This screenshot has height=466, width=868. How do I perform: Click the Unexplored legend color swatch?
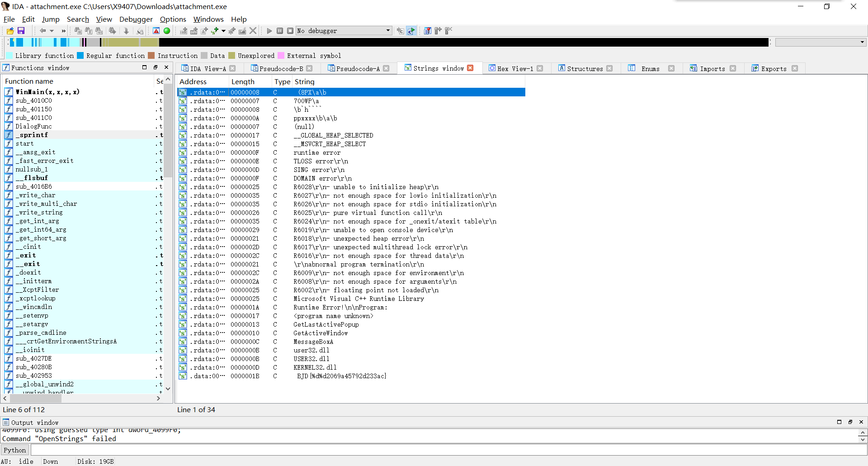232,56
